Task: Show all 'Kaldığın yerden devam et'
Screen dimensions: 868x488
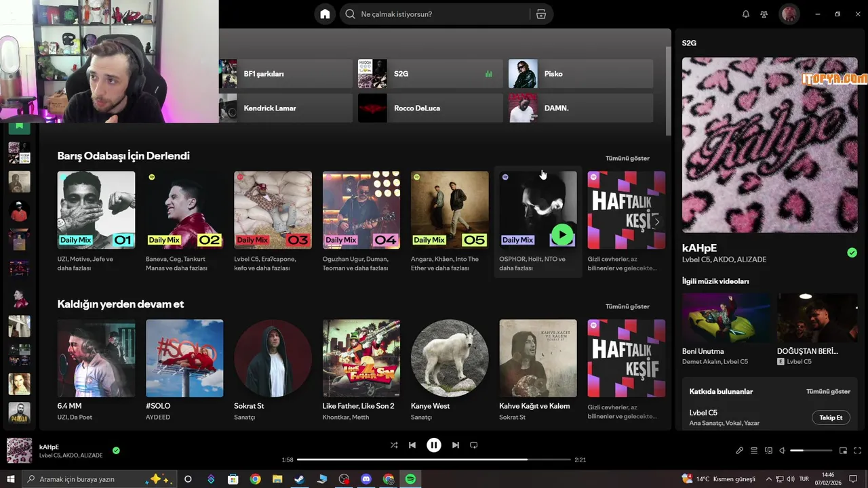Action: (x=627, y=306)
